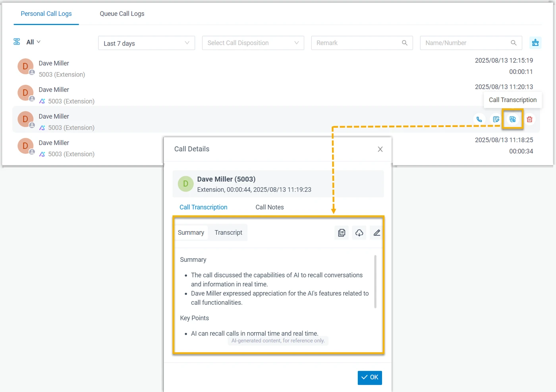Open the Last 7 days time dropdown
This screenshot has height=392, width=556.
click(147, 43)
